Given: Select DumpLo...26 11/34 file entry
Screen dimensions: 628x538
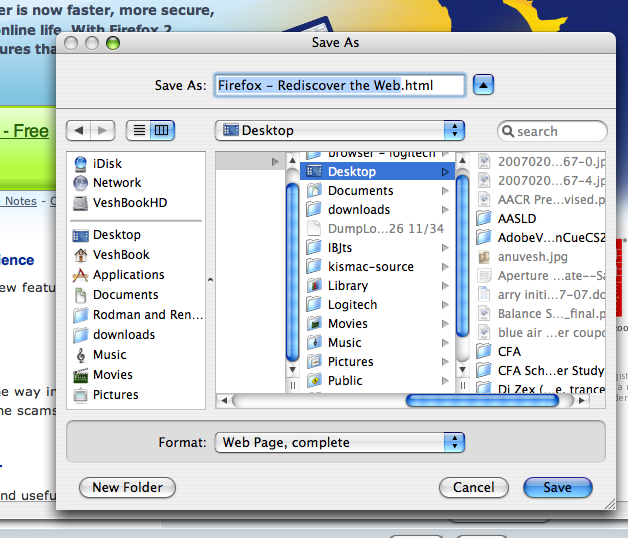Looking at the screenshot, I should 377,229.
